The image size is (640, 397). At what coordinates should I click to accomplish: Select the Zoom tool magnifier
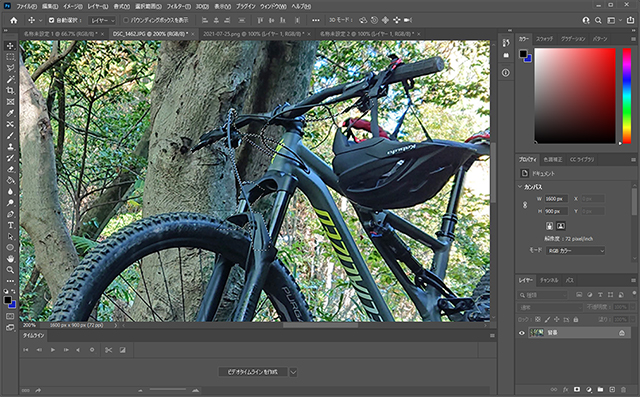click(x=10, y=270)
